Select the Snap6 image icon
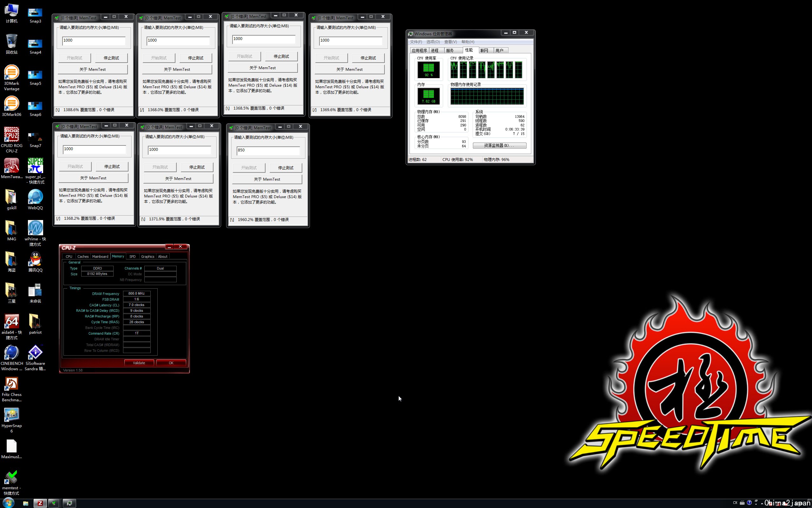The width and height of the screenshot is (812, 508). tap(35, 109)
